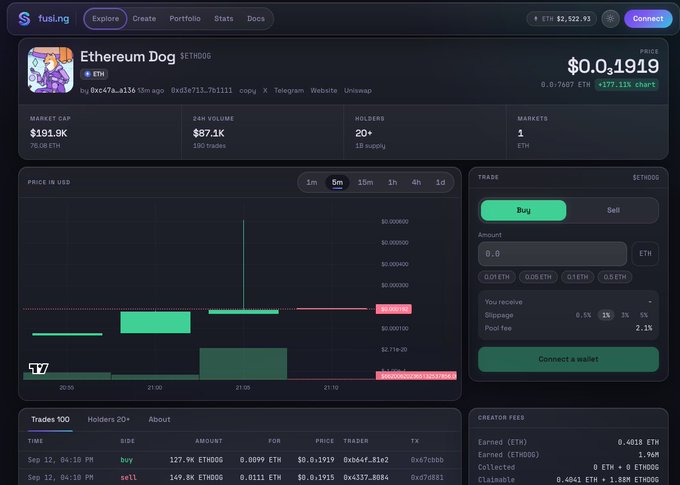Open the Portfolio nav item
This screenshot has height=485, width=680.
pos(185,19)
